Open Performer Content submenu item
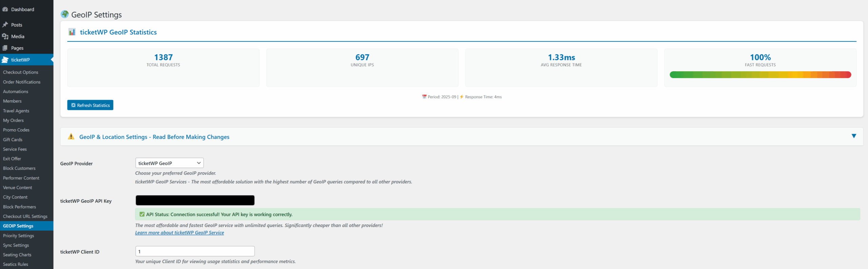The width and height of the screenshot is (868, 269). click(21, 178)
